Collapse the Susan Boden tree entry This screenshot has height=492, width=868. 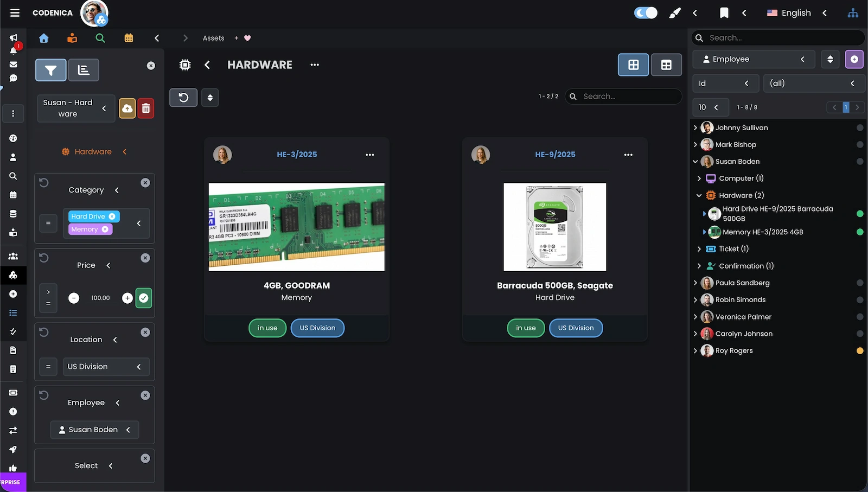(695, 161)
